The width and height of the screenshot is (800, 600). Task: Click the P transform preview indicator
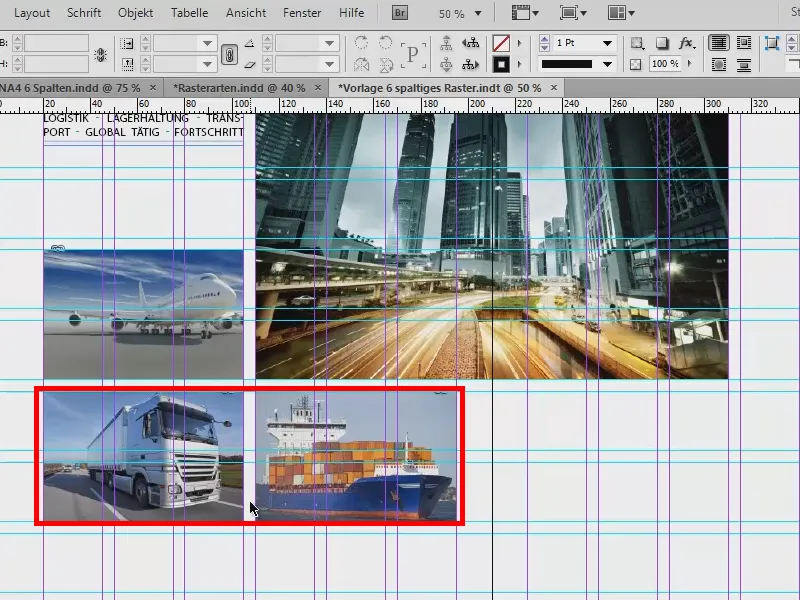point(412,54)
